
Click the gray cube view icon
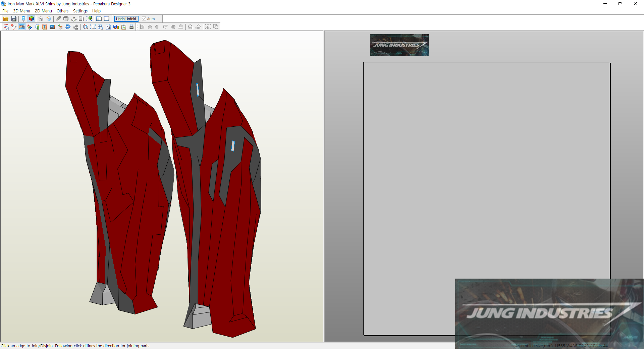[x=41, y=19]
